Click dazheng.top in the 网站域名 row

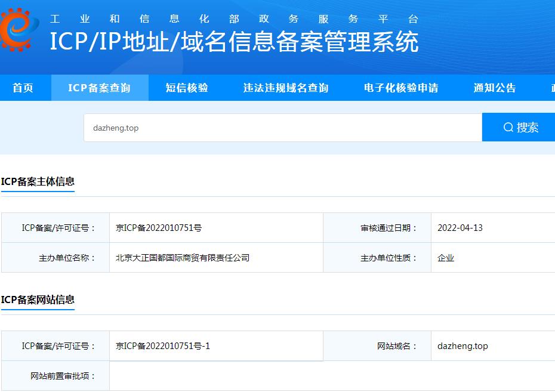click(x=462, y=346)
